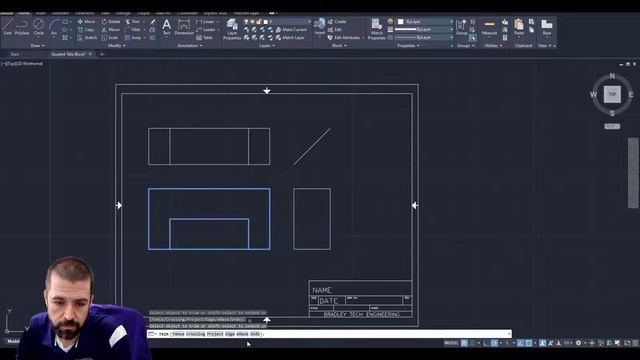Expand the Properties panel
Viewport: 640px width, 360px height.
pos(408,46)
